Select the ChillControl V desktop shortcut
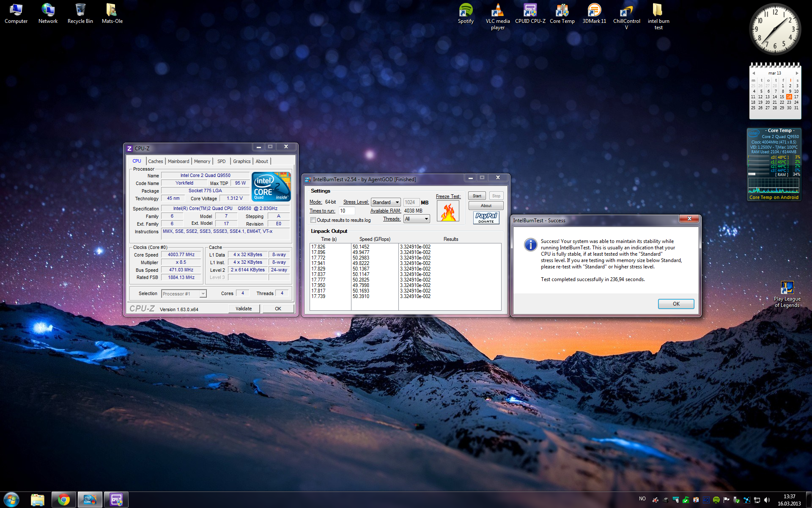 coord(626,17)
